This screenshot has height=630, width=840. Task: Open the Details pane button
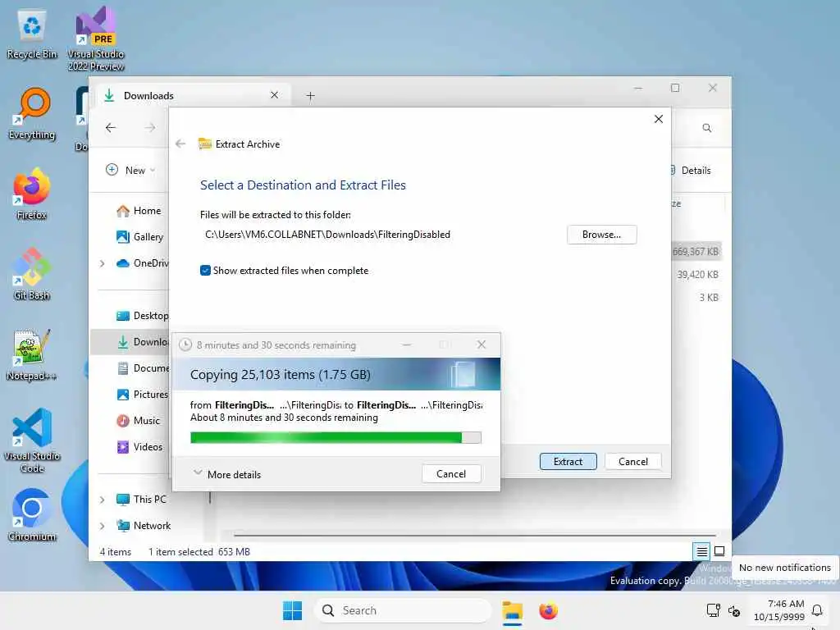pos(691,171)
